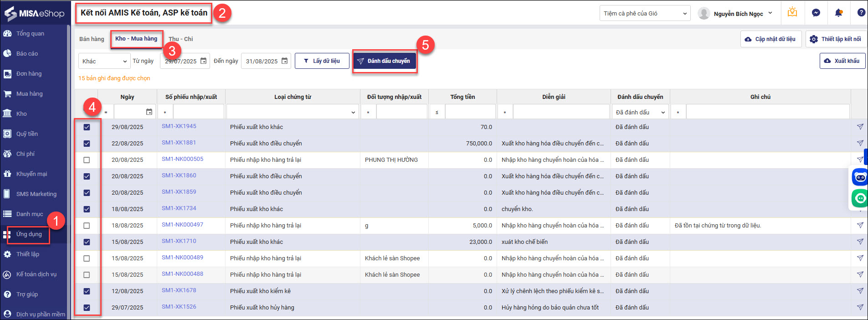Click the Messenger chat icon in header
The image size is (868, 320).
pos(816,13)
